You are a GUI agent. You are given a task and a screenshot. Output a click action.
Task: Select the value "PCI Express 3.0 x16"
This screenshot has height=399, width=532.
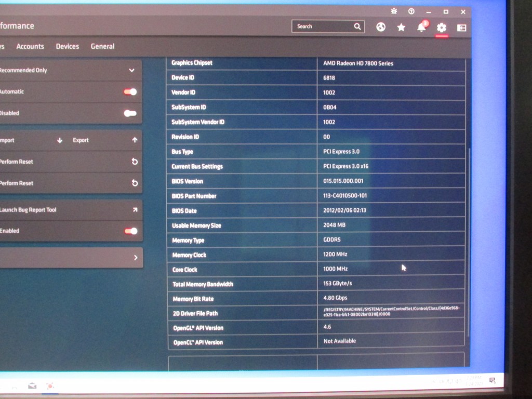345,166
